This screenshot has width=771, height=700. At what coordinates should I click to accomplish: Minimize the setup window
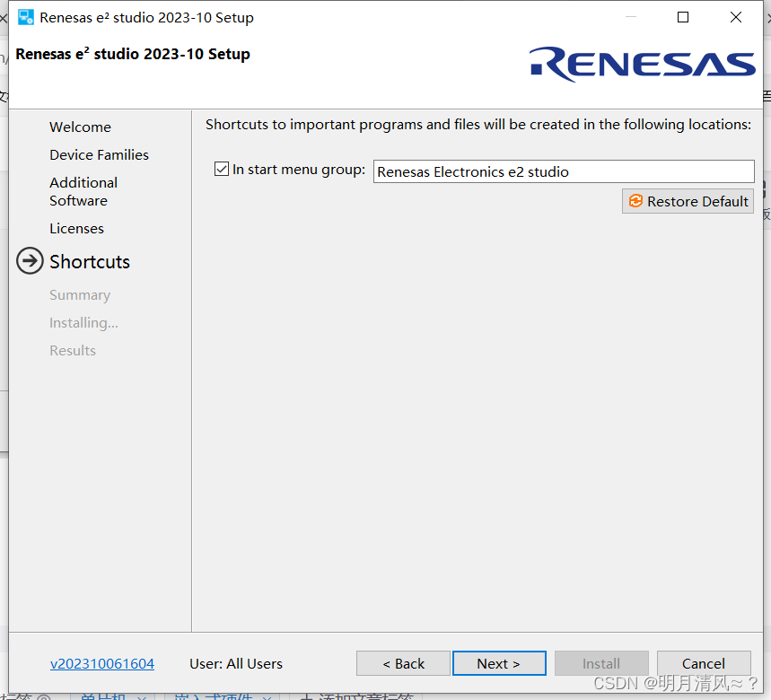[x=631, y=17]
